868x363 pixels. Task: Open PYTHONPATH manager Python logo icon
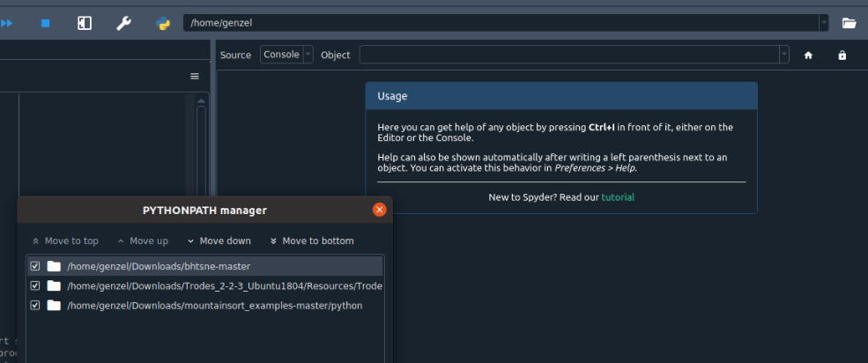pos(163,23)
